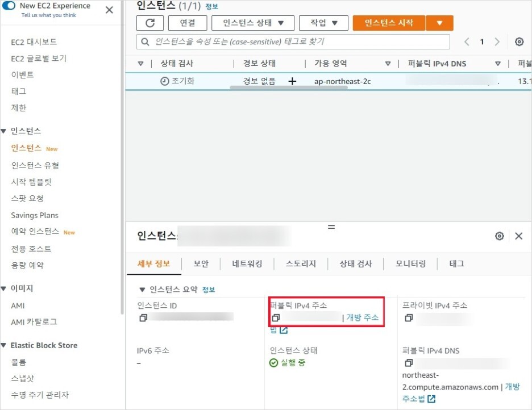
Task: Go to next page of instances
Action: tap(497, 41)
